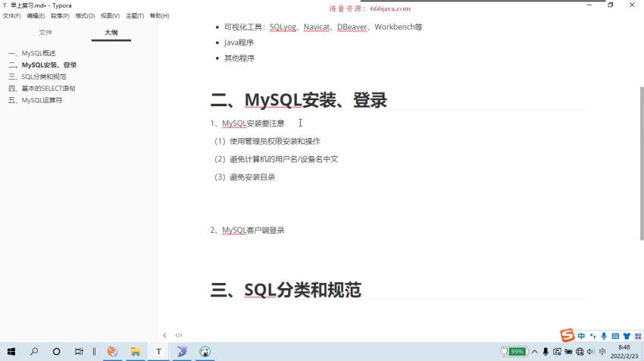Click the bullet item Java程序
Viewport: 644px width, 361px height.
click(x=239, y=42)
